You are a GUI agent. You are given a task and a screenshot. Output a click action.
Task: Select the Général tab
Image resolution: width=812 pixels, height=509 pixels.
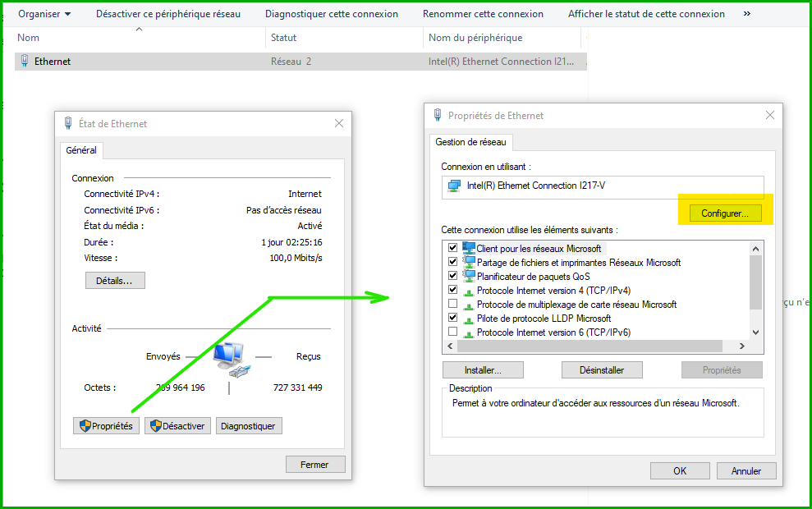point(81,150)
